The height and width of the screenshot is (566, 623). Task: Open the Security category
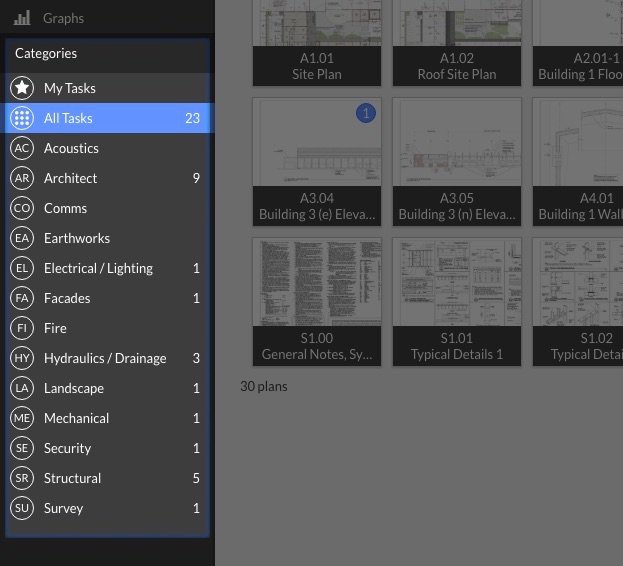tap(67, 448)
